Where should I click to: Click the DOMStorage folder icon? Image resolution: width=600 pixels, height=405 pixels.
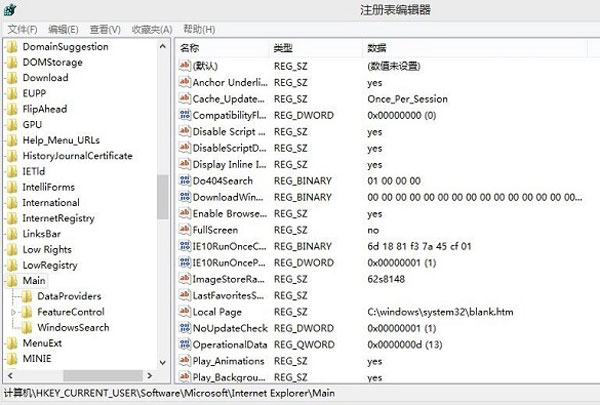pos(11,62)
